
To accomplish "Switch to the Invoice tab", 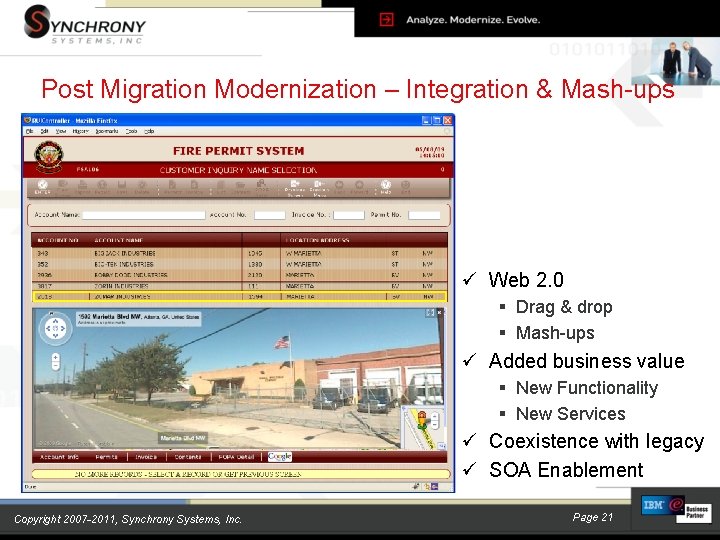I will click(x=146, y=457).
